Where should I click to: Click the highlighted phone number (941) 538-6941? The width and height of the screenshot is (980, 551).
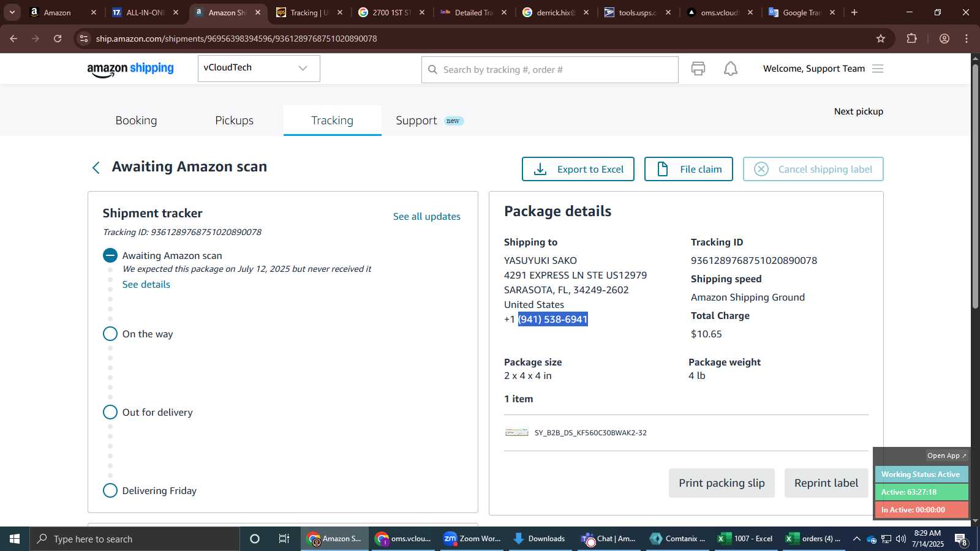(553, 319)
